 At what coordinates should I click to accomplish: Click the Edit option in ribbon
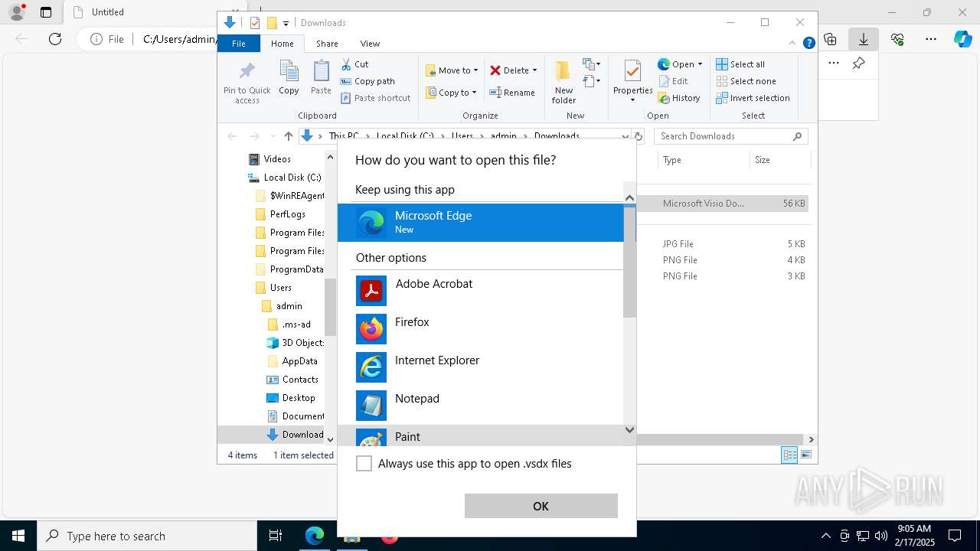[x=673, y=81]
